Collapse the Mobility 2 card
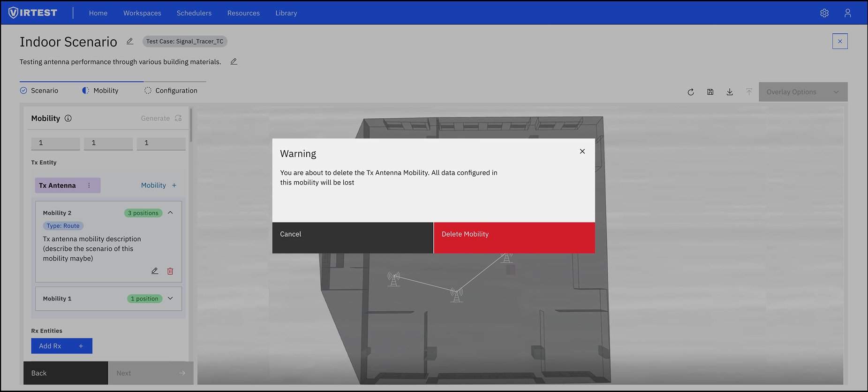The width and height of the screenshot is (868, 392). click(x=170, y=213)
